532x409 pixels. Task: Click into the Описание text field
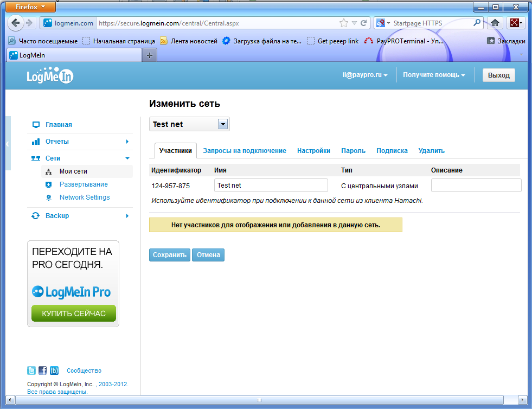tap(476, 186)
